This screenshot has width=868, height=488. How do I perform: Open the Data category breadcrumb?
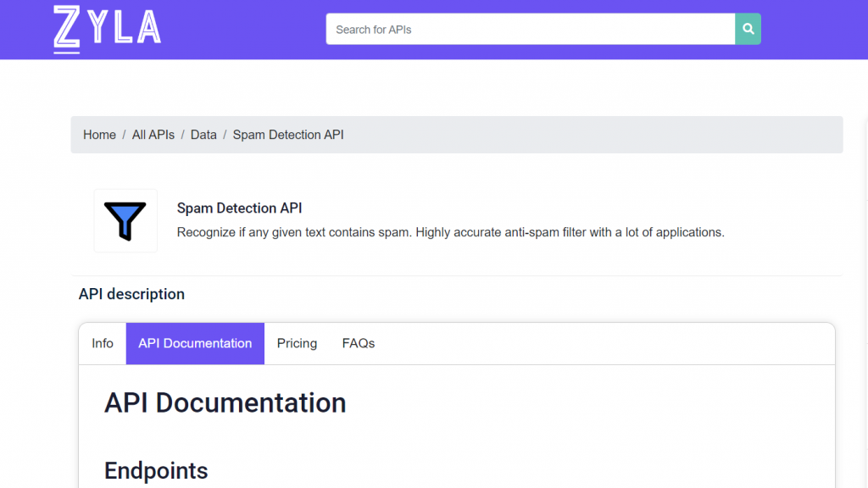coord(203,135)
